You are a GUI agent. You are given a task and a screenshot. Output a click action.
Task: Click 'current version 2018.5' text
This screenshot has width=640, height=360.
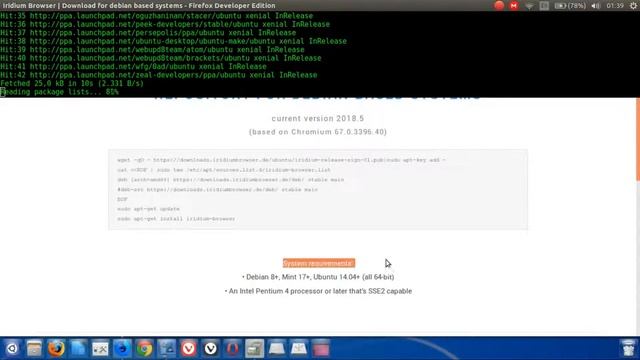pos(318,118)
